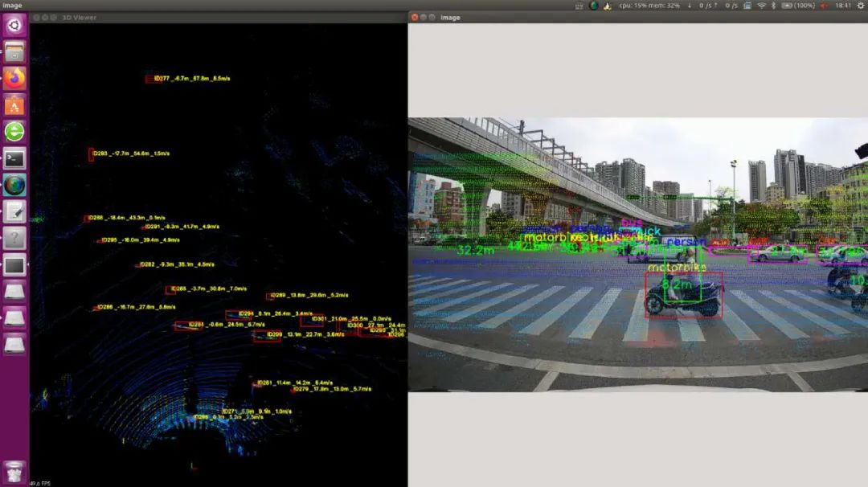Launch the Files manager from dock
Viewport: 868px width, 487px height.
tap(14, 52)
